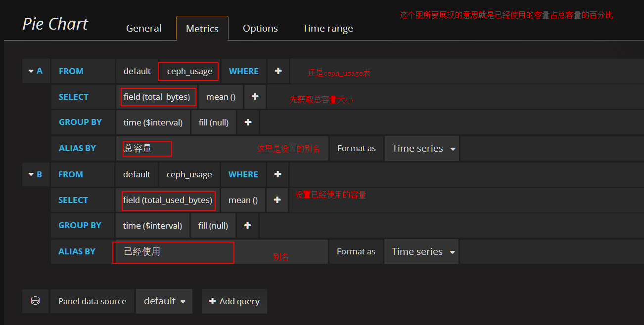The height and width of the screenshot is (325, 644).
Task: Click the plus icon in query A GROUP BY row
Action: [248, 122]
